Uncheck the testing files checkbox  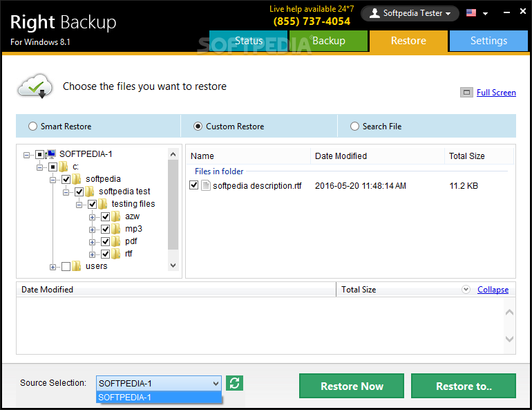click(93, 205)
